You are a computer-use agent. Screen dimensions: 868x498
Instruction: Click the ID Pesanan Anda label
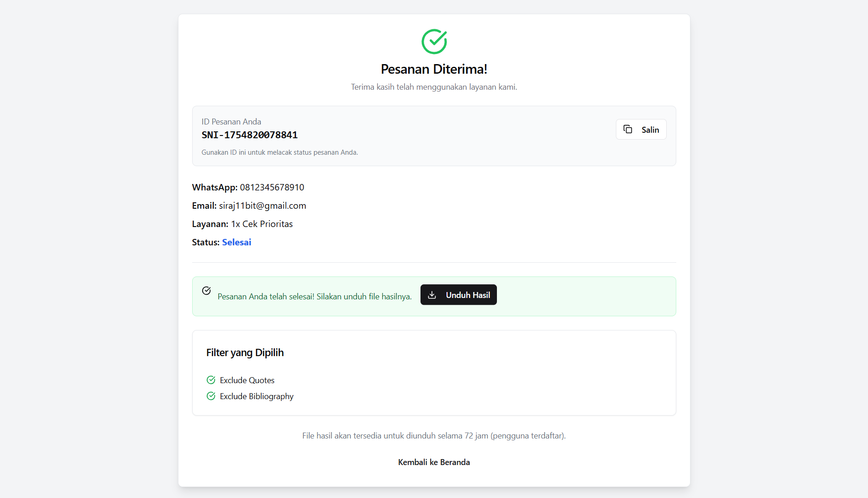click(231, 122)
